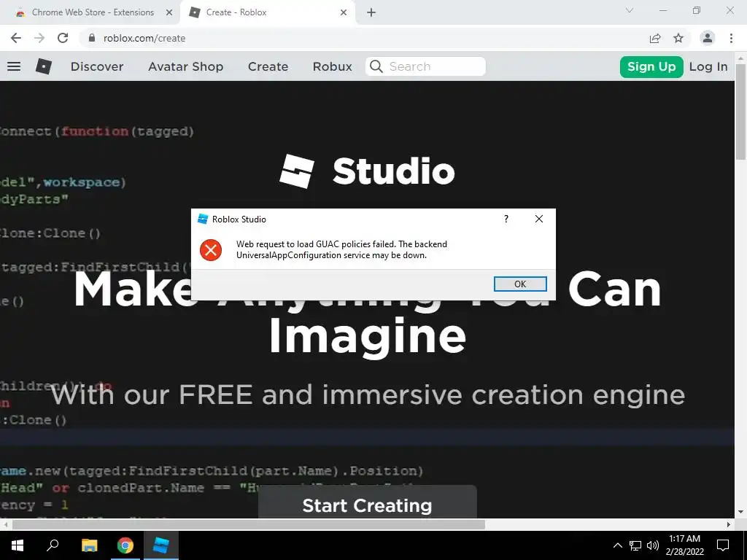Image resolution: width=747 pixels, height=560 pixels.
Task: Click the search magnifier icon in Roblox
Action: click(376, 66)
